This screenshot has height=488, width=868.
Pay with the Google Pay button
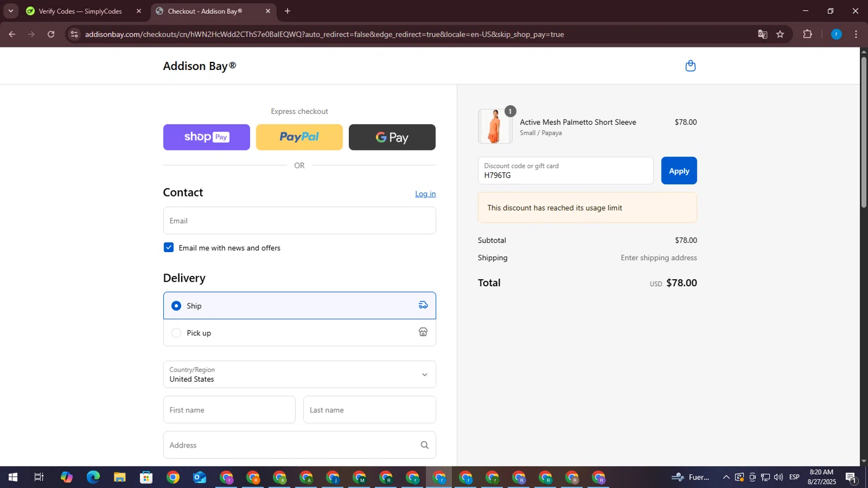392,137
